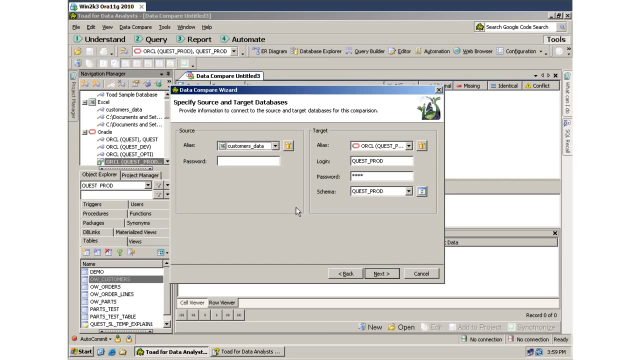Click the first Navigation Manager toolbar icon

pyautogui.click(x=85, y=84)
